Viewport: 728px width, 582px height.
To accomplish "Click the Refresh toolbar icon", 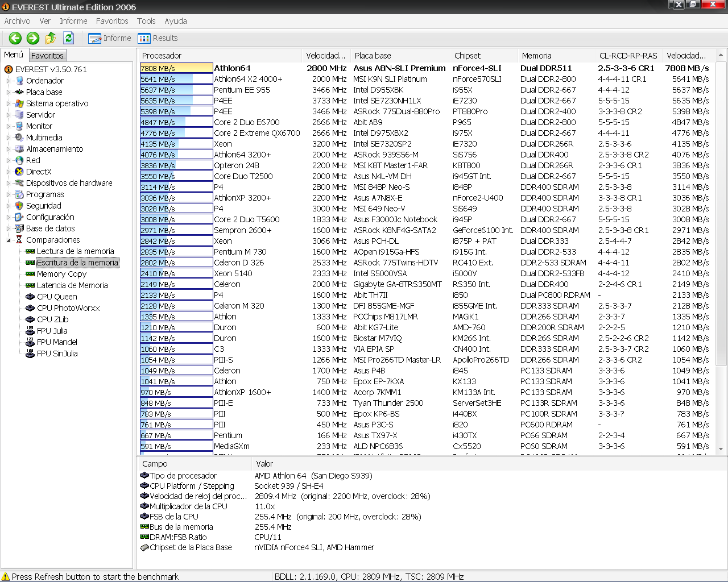I will pos(68,38).
